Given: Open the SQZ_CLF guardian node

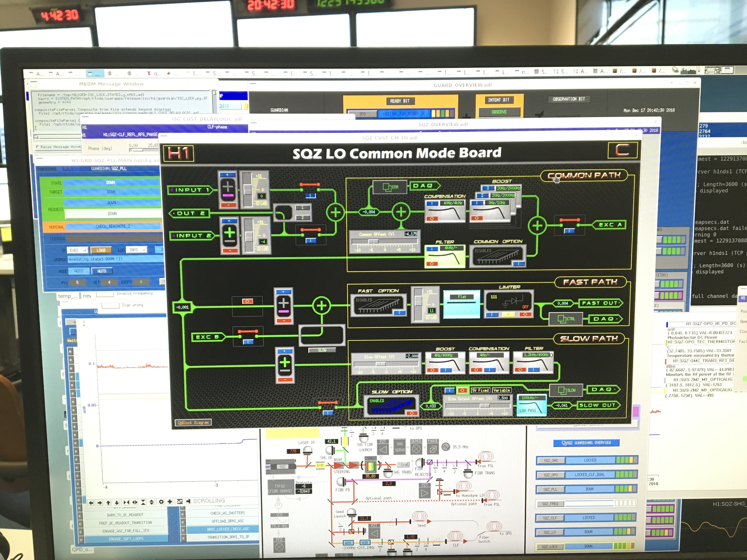Looking at the screenshot, I should [x=550, y=518].
